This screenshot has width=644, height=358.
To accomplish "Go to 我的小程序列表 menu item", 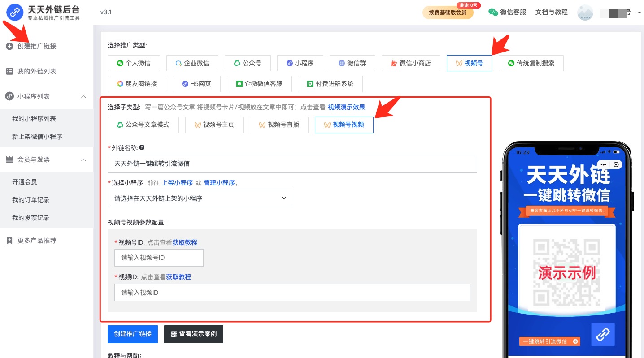I will (x=34, y=119).
